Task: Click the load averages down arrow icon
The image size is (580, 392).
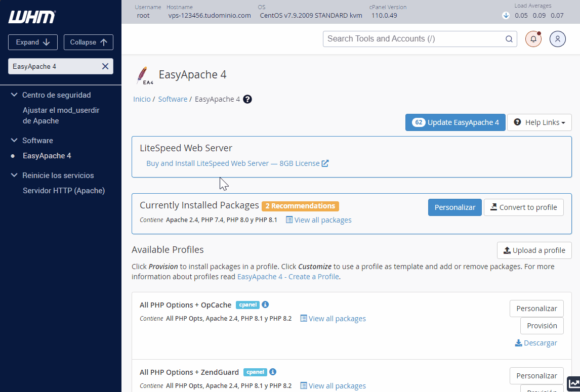Action: (x=506, y=16)
